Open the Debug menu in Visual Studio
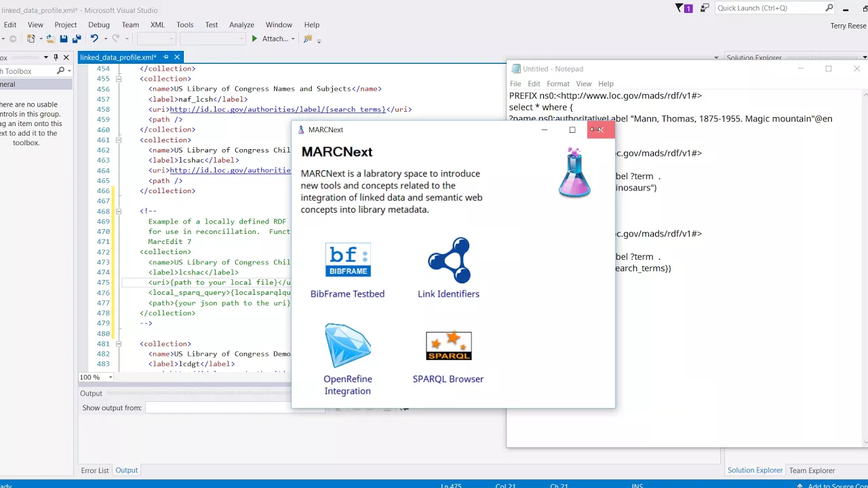Image resolution: width=868 pixels, height=488 pixels. coord(99,25)
